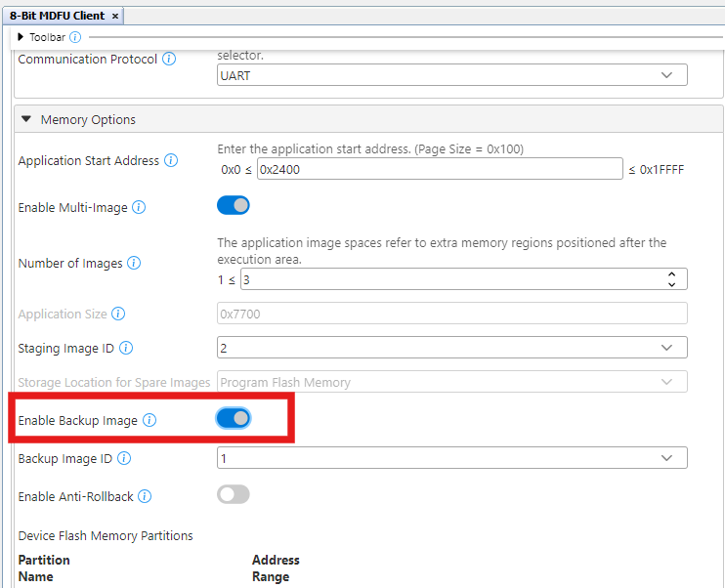Viewport: 725px width, 588px height.
Task: Expand the Toolbar section
Action: (x=21, y=37)
